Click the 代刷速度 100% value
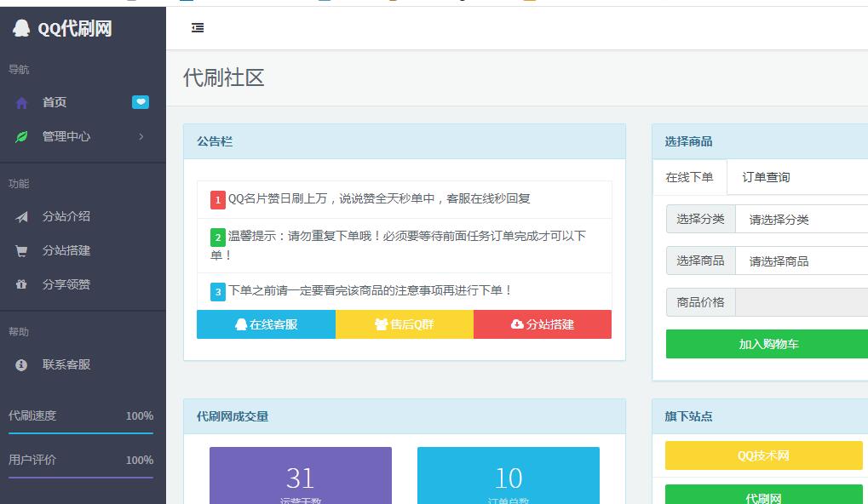This screenshot has width=868, height=504. (140, 416)
